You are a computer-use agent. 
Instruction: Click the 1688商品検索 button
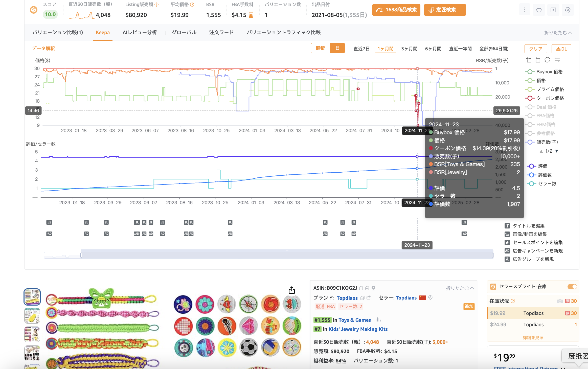click(396, 10)
